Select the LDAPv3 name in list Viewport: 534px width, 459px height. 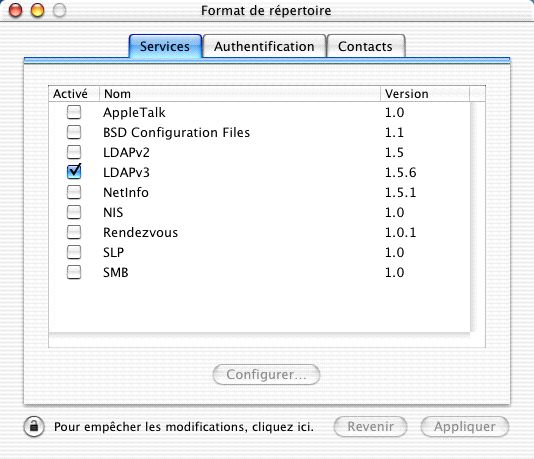[x=126, y=173]
